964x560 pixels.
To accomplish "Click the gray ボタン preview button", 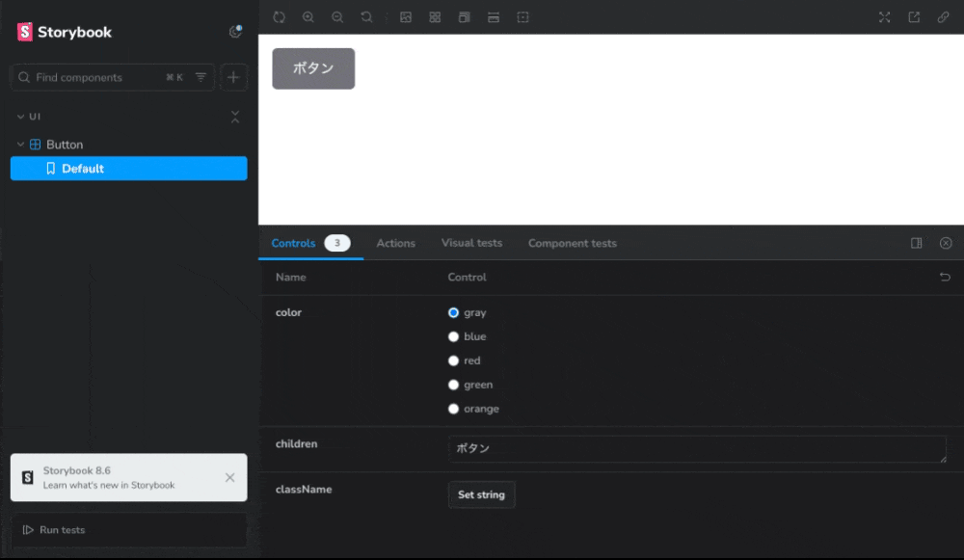I will point(313,68).
